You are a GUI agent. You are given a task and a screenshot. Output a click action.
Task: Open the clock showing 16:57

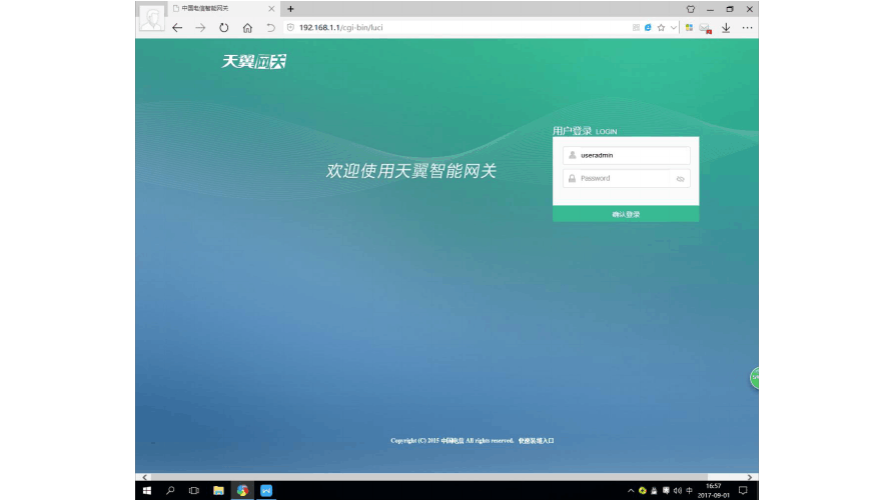click(714, 490)
